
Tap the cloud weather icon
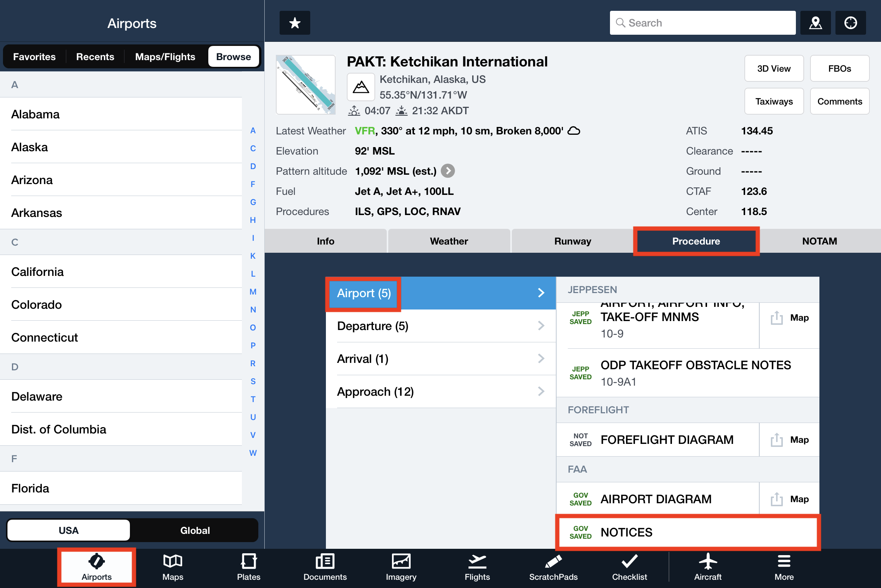[x=574, y=131]
